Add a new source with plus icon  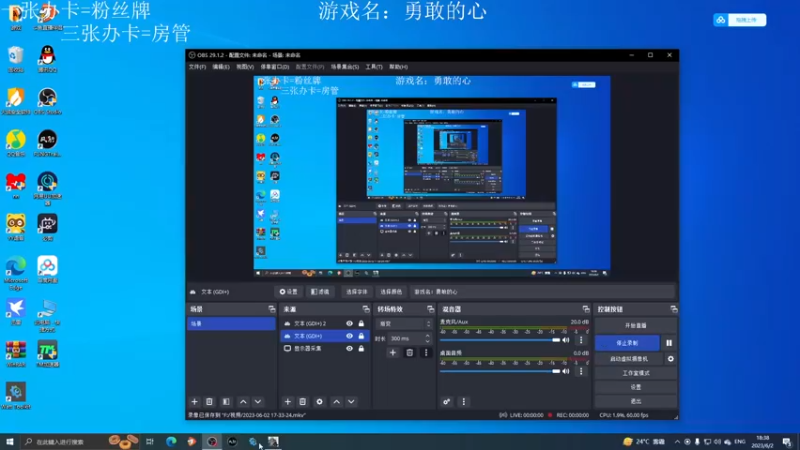288,402
